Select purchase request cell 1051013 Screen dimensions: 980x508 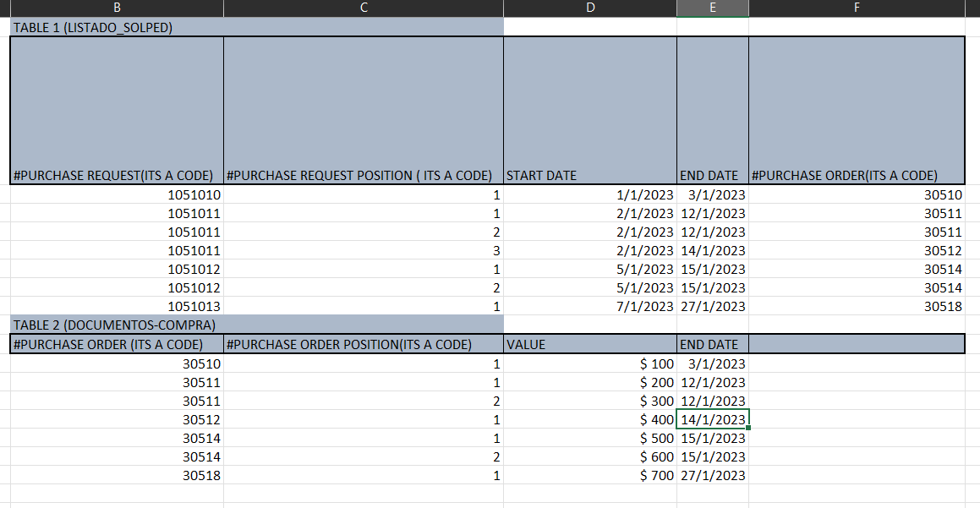(x=117, y=306)
